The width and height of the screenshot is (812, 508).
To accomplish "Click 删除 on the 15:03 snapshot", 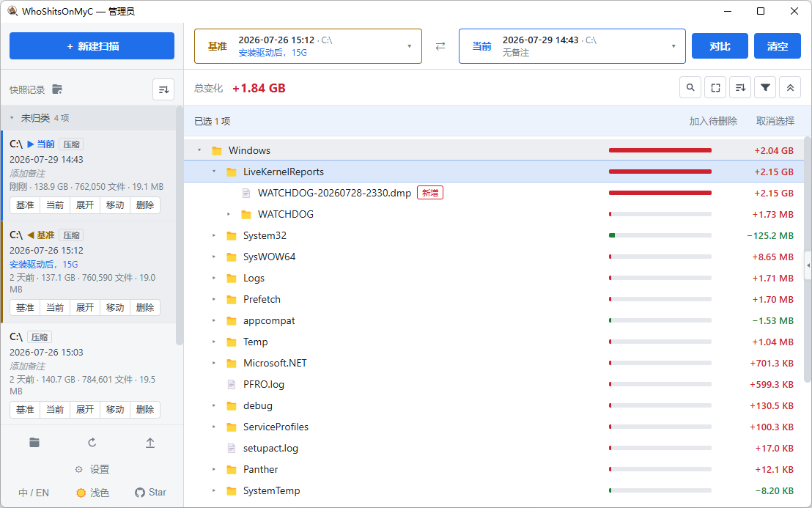I will coord(145,410).
